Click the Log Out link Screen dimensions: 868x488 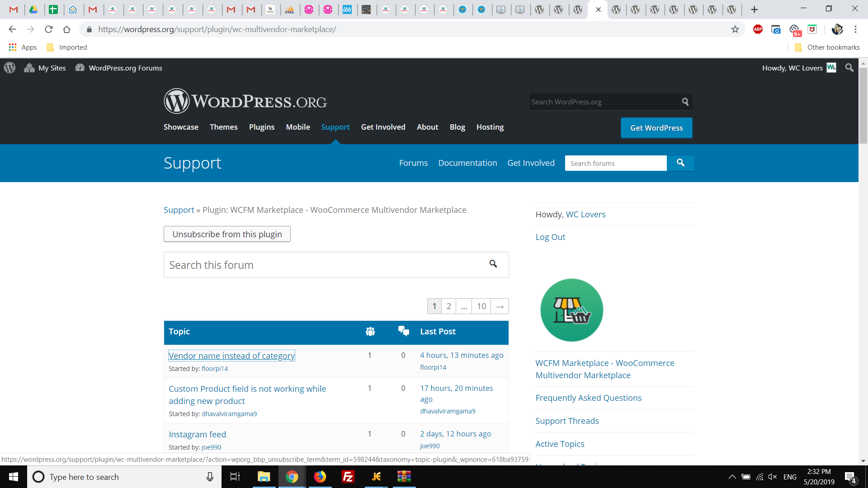point(550,237)
